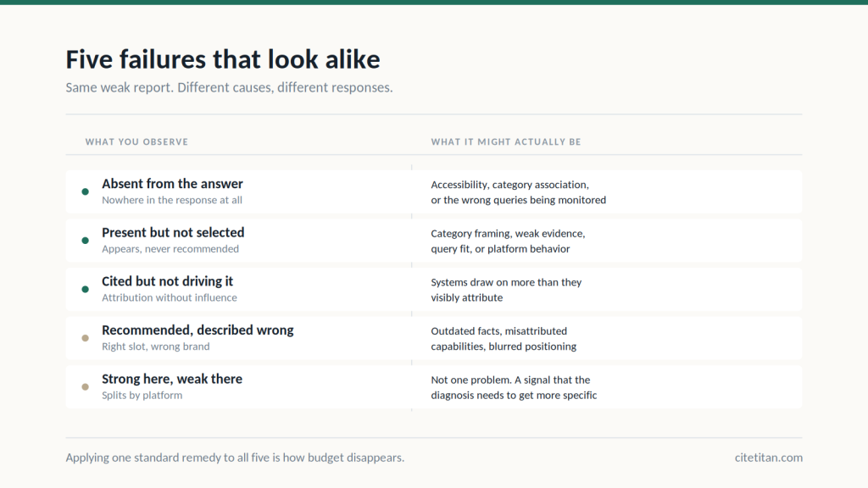
Task: Click the tan dot beside 'Recommended, described wrong'
Action: tap(86, 338)
